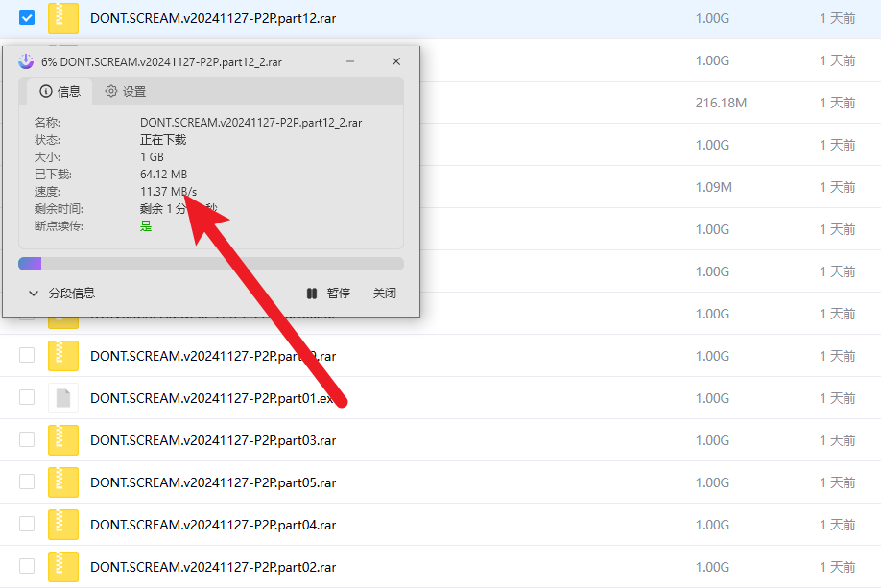This screenshot has height=588, width=881.
Task: Enable the checkbox next to part02.rar
Action: point(26,567)
